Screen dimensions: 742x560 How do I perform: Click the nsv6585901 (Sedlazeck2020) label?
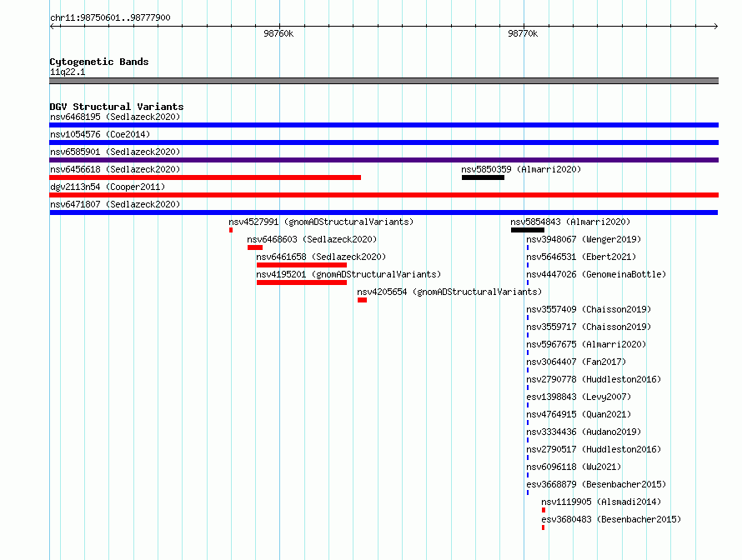point(115,152)
